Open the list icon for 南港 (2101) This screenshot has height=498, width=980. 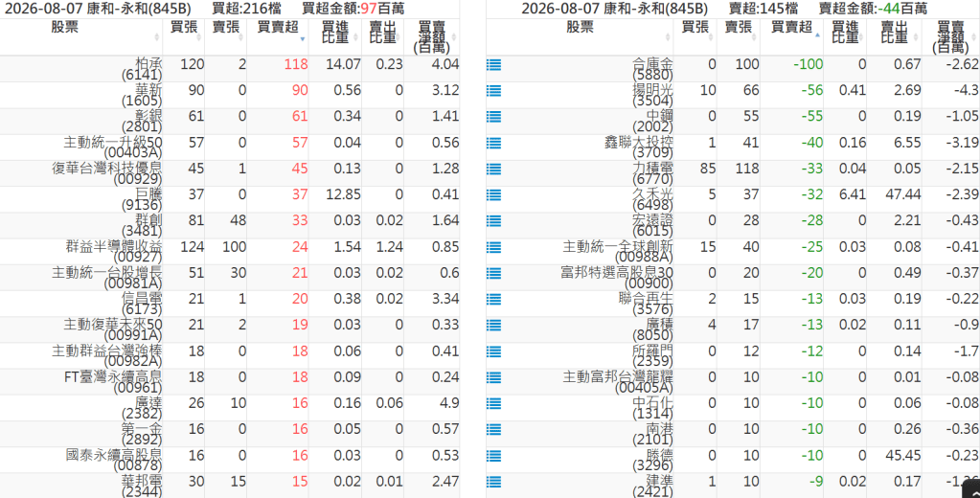point(493,430)
